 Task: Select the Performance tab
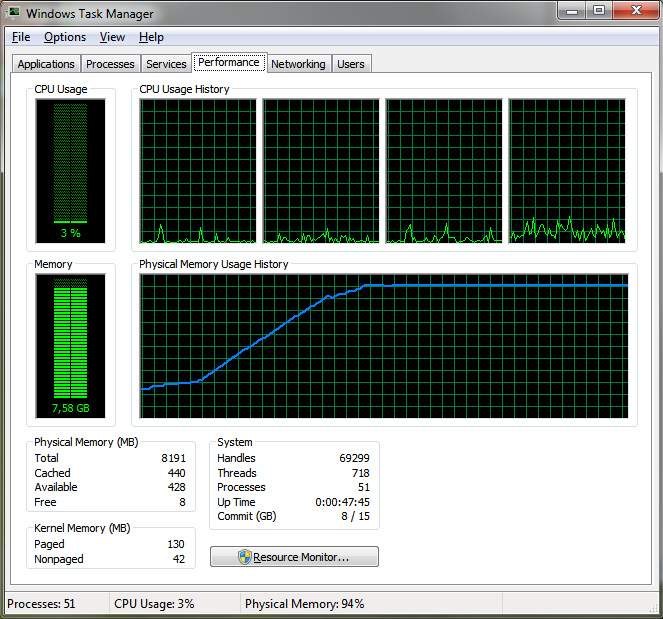coord(229,63)
